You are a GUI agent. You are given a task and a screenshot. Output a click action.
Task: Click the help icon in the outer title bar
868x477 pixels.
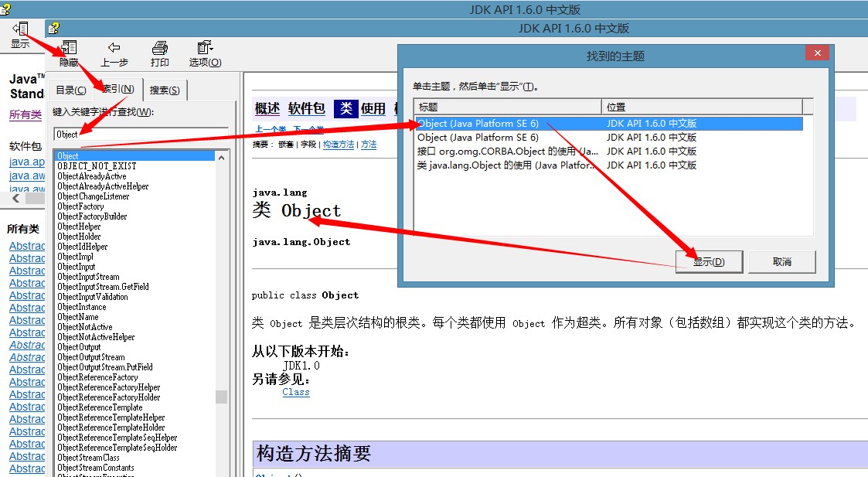5,9
